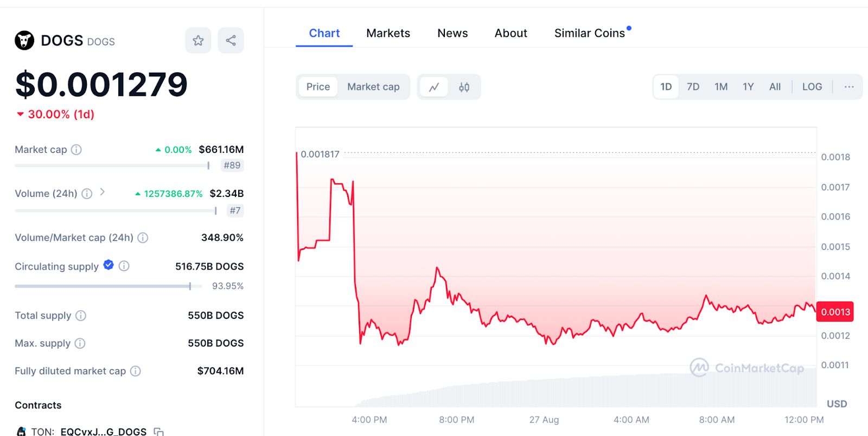Toggle chart to Market cap view

[x=373, y=87]
